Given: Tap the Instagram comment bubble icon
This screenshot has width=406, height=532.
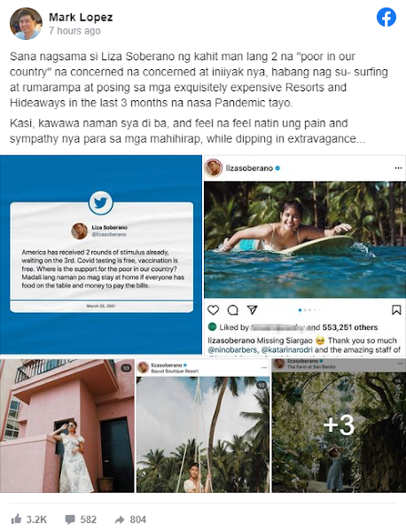Looking at the screenshot, I should pyautogui.click(x=232, y=309).
